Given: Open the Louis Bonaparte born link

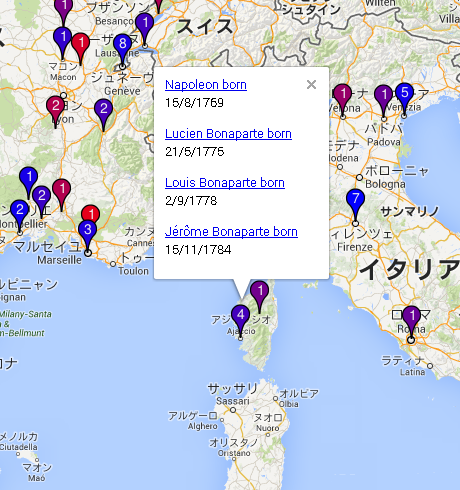Looking at the screenshot, I should [225, 183].
